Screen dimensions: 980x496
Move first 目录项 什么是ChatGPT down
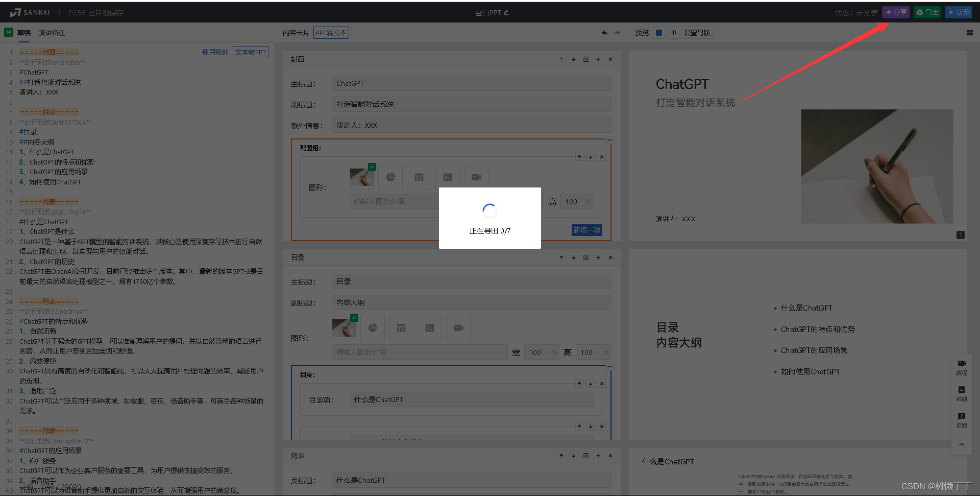tap(591, 384)
